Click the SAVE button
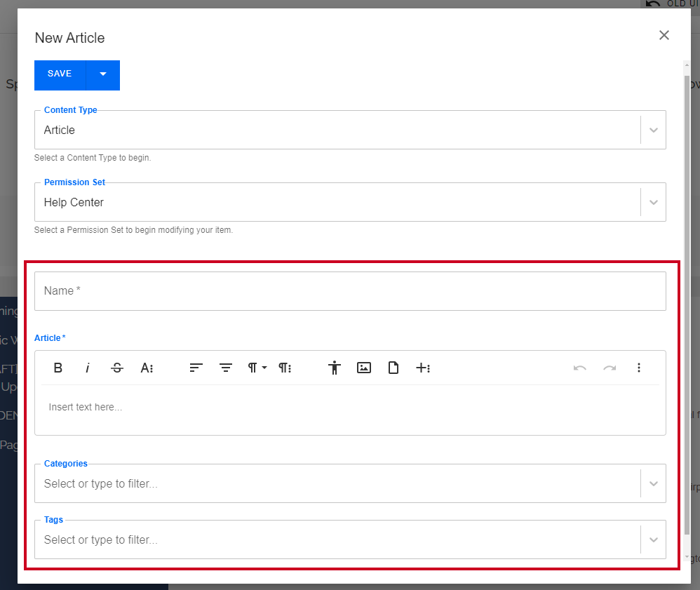The image size is (700, 590). point(60,75)
